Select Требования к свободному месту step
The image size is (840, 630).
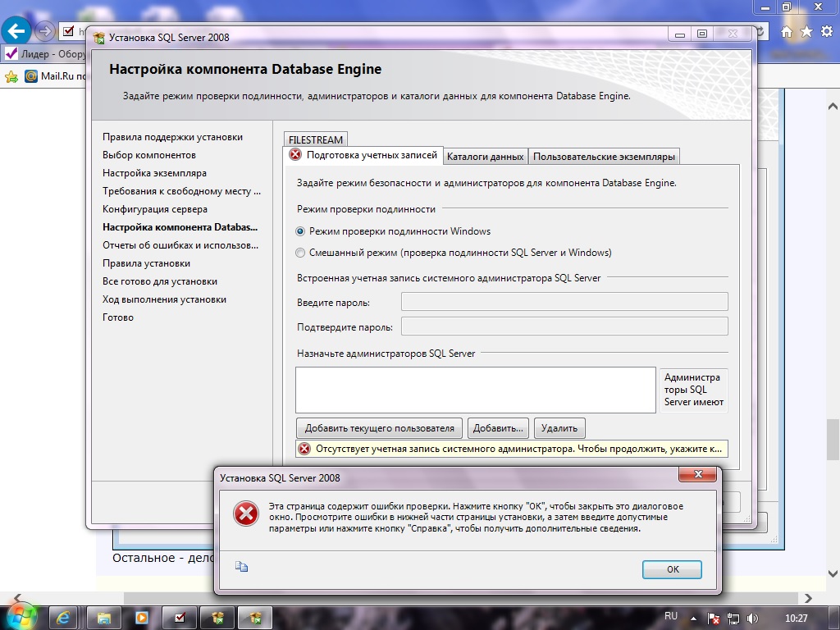(x=181, y=191)
